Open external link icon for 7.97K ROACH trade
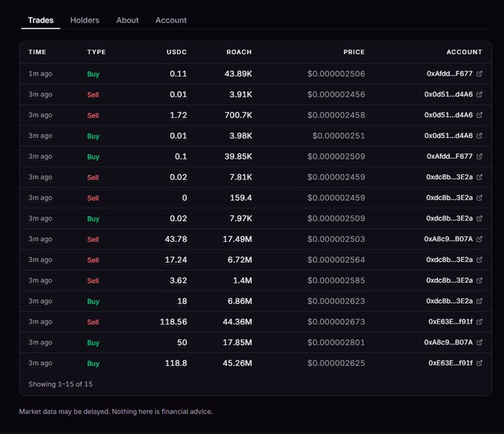 480,218
